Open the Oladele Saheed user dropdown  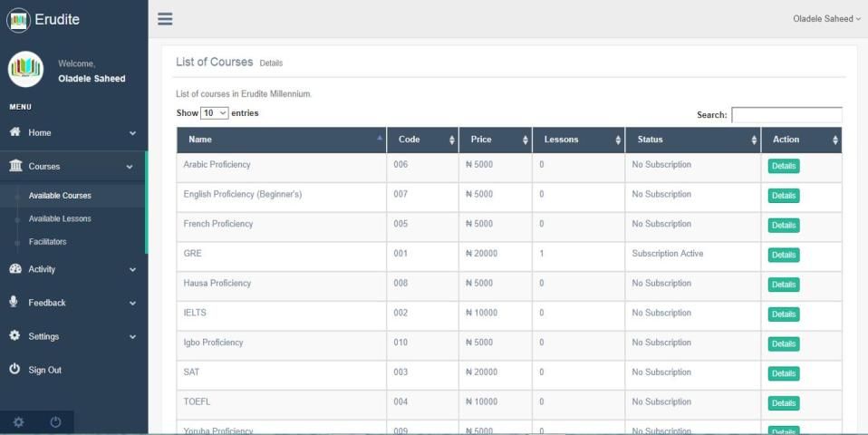[x=825, y=19]
